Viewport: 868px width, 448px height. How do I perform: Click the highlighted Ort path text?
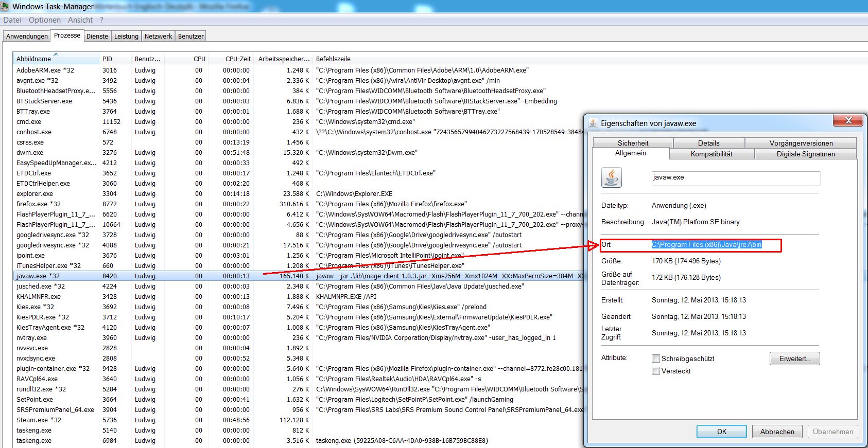(x=707, y=245)
